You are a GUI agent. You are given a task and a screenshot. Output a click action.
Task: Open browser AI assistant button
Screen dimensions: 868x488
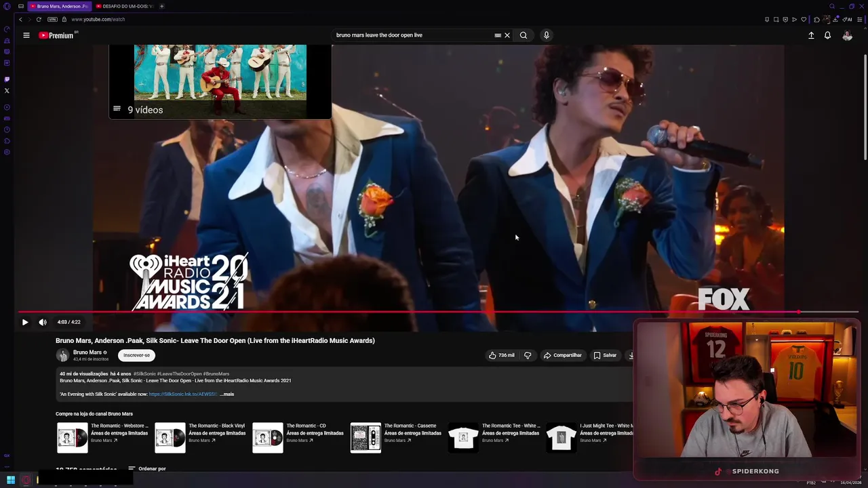(x=848, y=19)
